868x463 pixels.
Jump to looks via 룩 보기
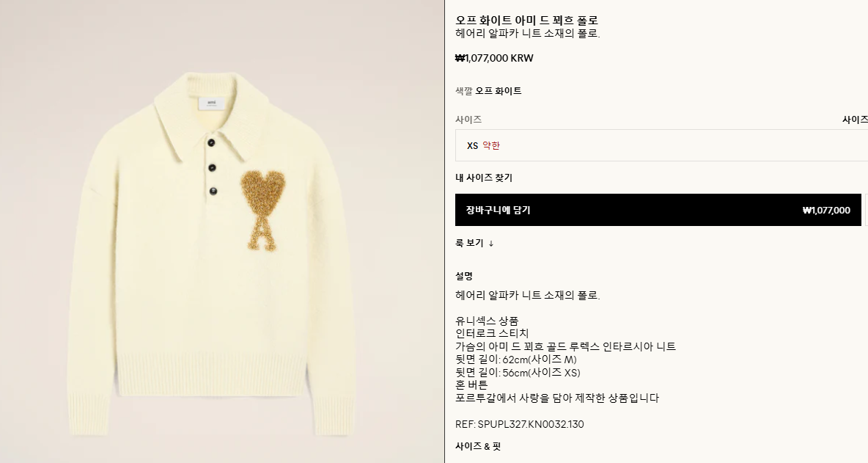(469, 243)
